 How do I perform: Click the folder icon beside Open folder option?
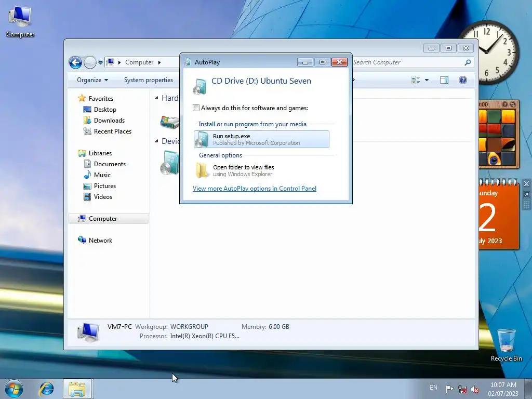click(202, 170)
